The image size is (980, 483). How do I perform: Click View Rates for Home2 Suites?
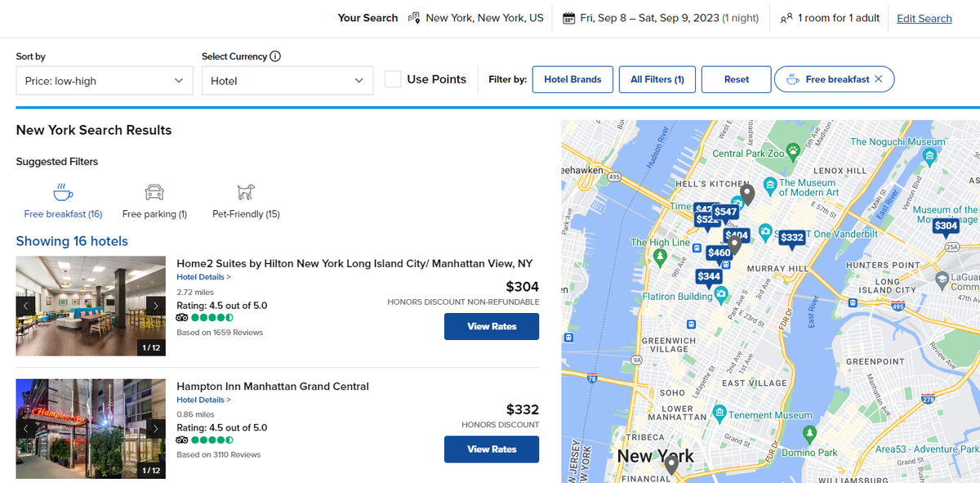click(x=492, y=326)
